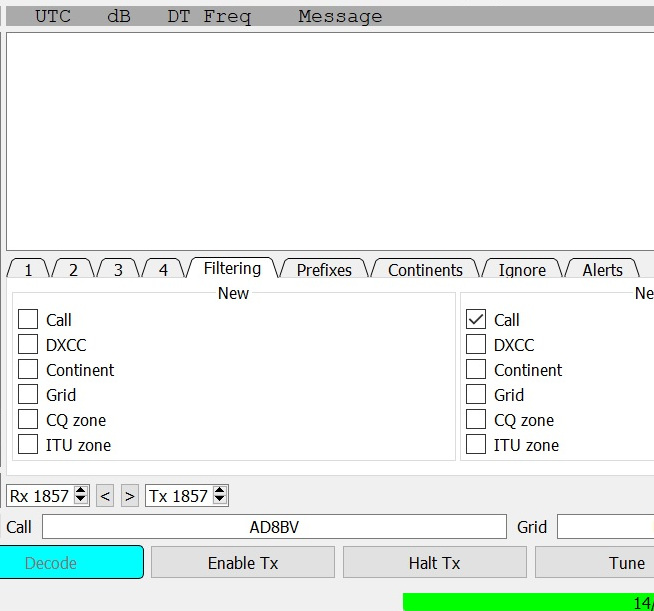The width and height of the screenshot is (654, 611).
Task: Switch to the Continents tab
Action: 425,269
